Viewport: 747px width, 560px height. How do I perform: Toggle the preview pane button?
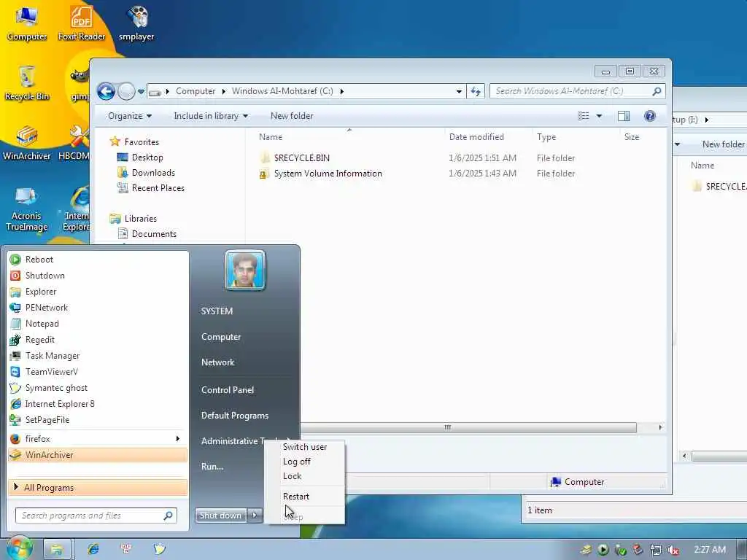pyautogui.click(x=624, y=116)
